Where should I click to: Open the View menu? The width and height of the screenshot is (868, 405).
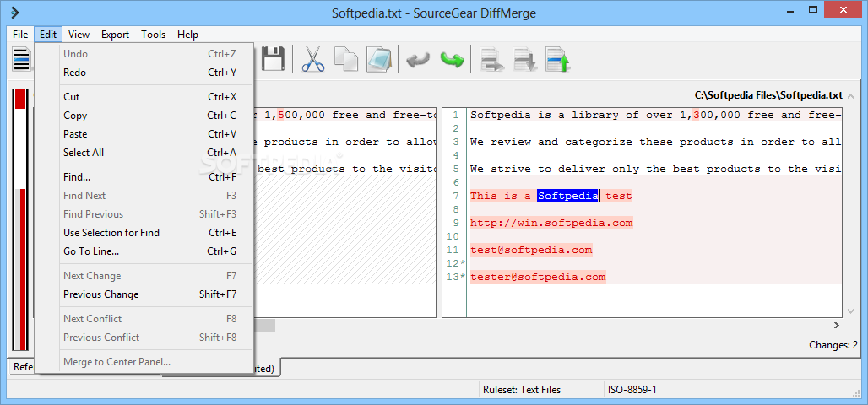coord(79,35)
